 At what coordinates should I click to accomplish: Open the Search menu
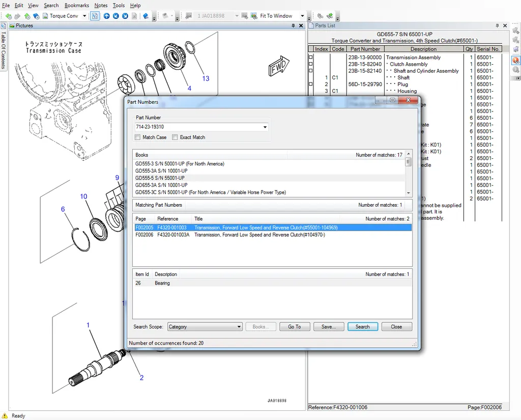pyautogui.click(x=51, y=5)
